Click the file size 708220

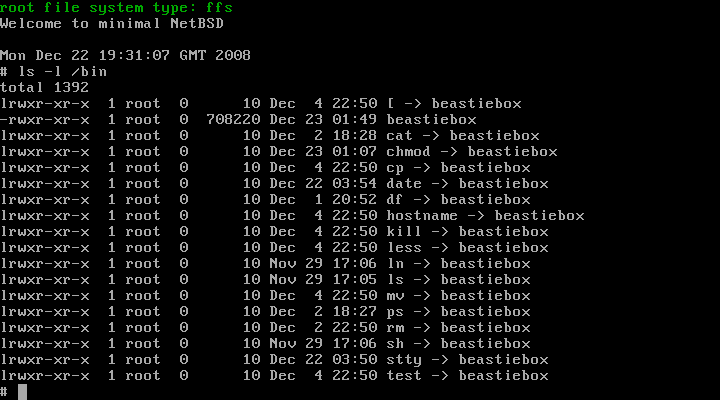click(233, 120)
